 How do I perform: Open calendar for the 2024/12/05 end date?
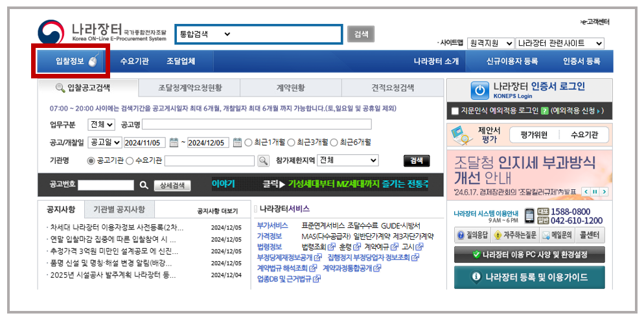tap(237, 143)
